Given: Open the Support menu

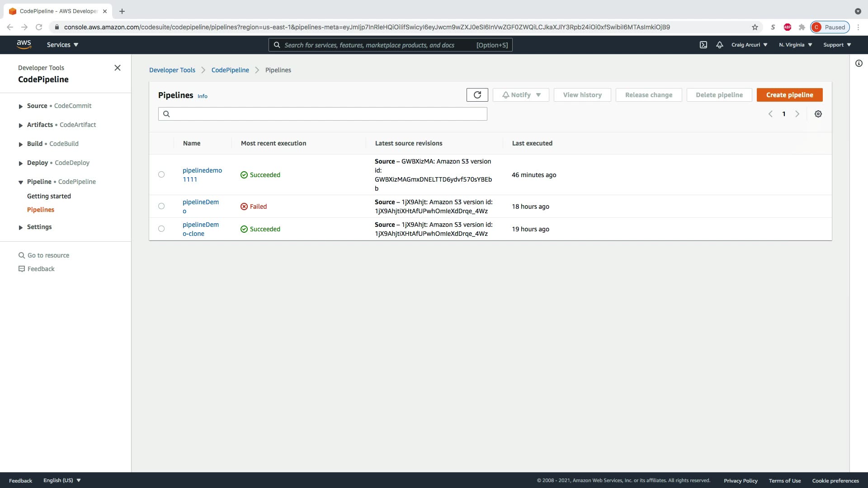Looking at the screenshot, I should coord(837,45).
